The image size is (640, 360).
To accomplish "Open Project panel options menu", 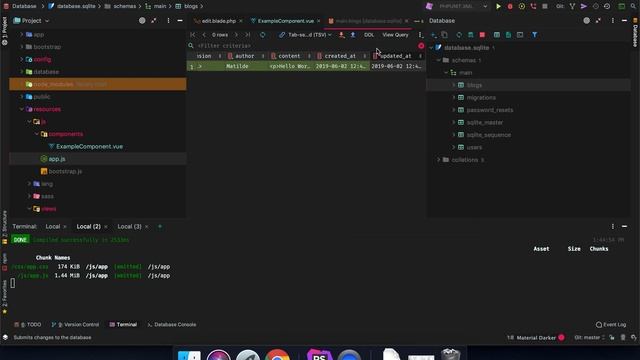I will click(168, 21).
